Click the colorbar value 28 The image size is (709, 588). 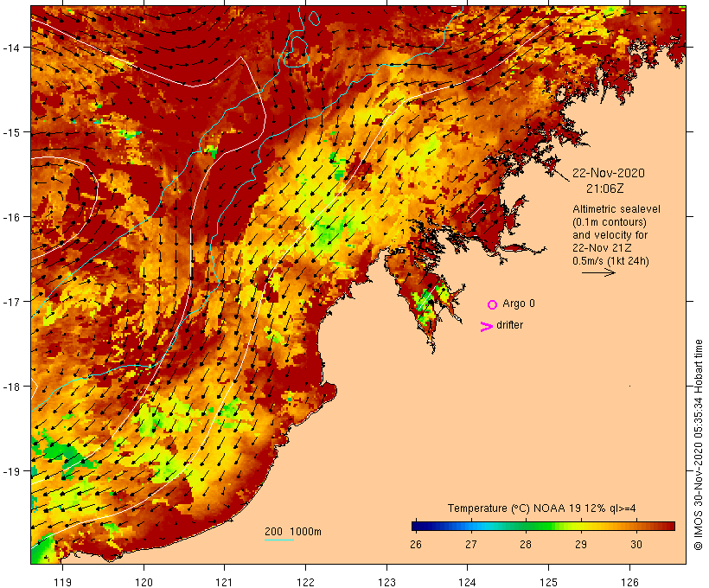[x=526, y=544]
